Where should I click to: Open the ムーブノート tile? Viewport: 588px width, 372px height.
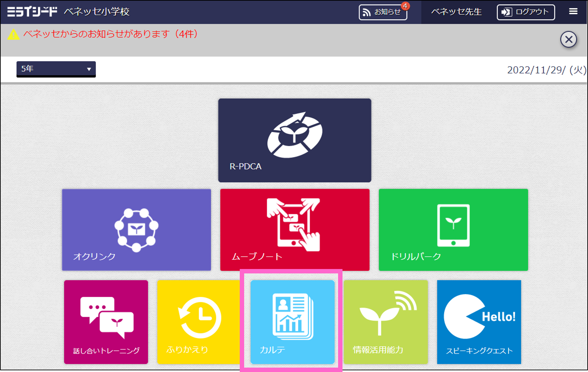coord(295,230)
